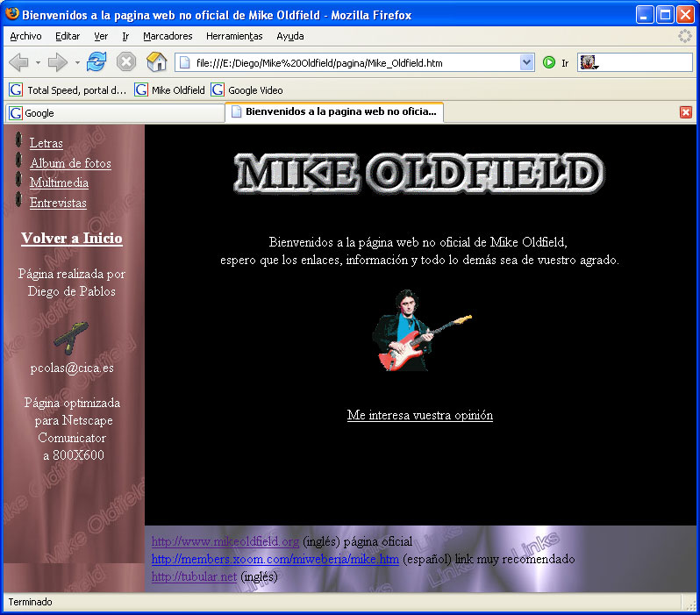Open the Total Speed bookmark
The image size is (700, 615).
coord(68,90)
